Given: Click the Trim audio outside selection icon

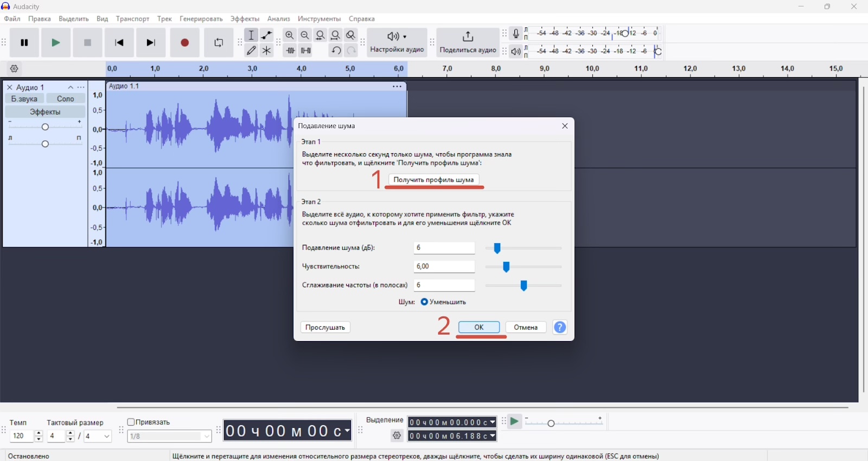Looking at the screenshot, I should pos(290,50).
